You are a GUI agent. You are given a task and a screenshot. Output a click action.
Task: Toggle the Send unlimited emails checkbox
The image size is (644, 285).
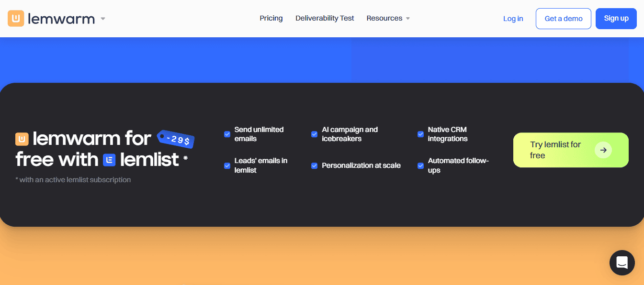click(x=227, y=134)
